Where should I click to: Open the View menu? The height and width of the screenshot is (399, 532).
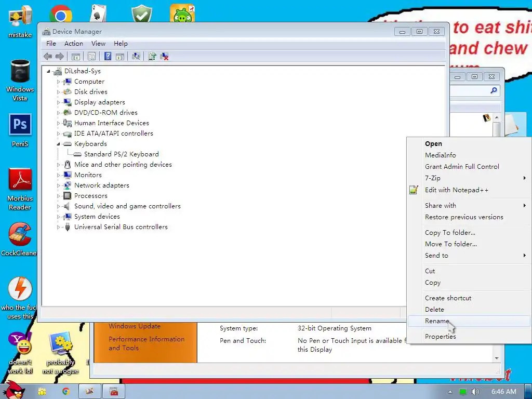coord(98,44)
